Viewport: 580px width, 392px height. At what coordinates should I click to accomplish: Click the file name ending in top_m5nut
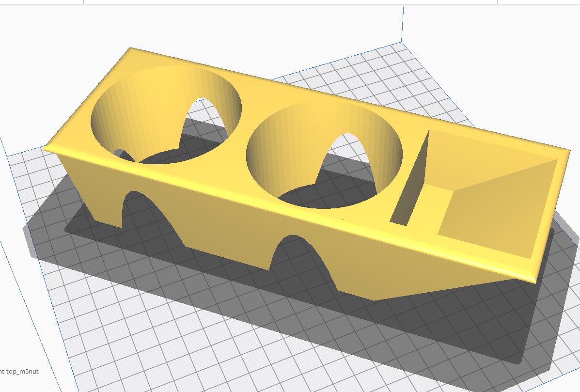tap(19, 372)
